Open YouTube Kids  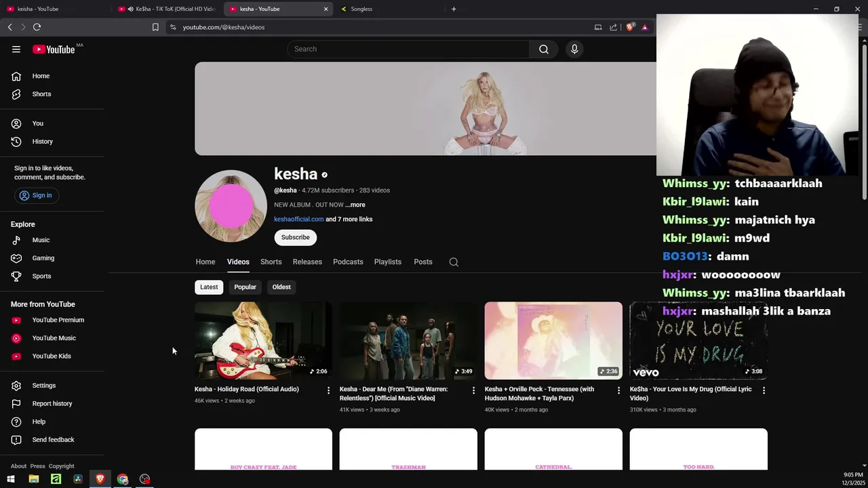click(x=52, y=356)
